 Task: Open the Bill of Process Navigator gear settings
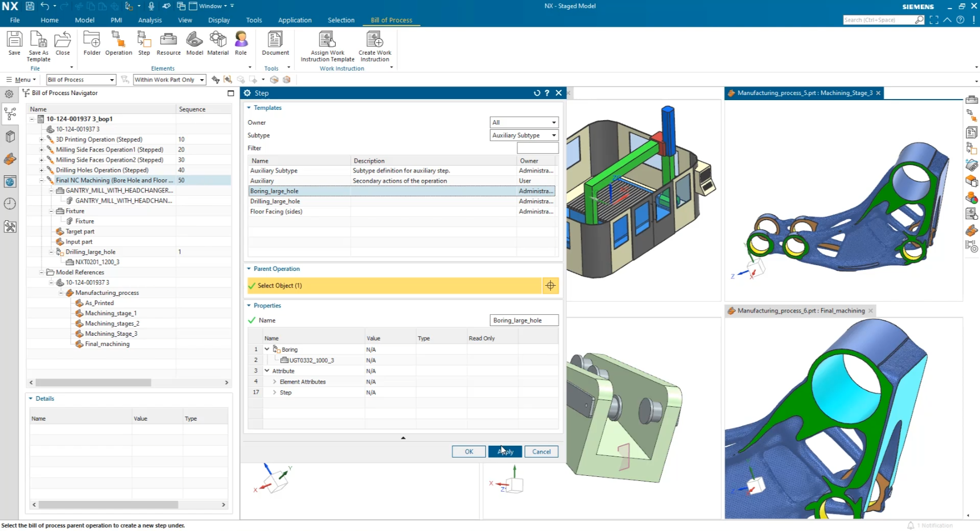tap(9, 94)
